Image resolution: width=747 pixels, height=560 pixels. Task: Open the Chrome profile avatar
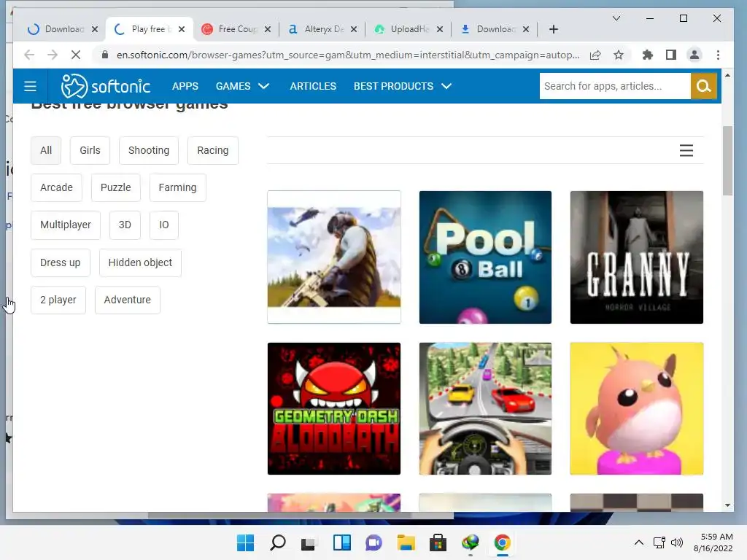[694, 55]
